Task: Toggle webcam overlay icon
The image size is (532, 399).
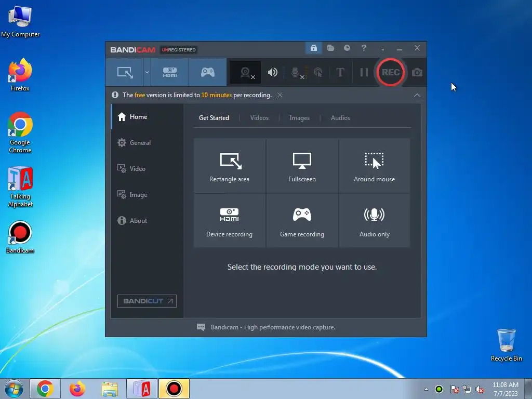Action: tap(245, 72)
